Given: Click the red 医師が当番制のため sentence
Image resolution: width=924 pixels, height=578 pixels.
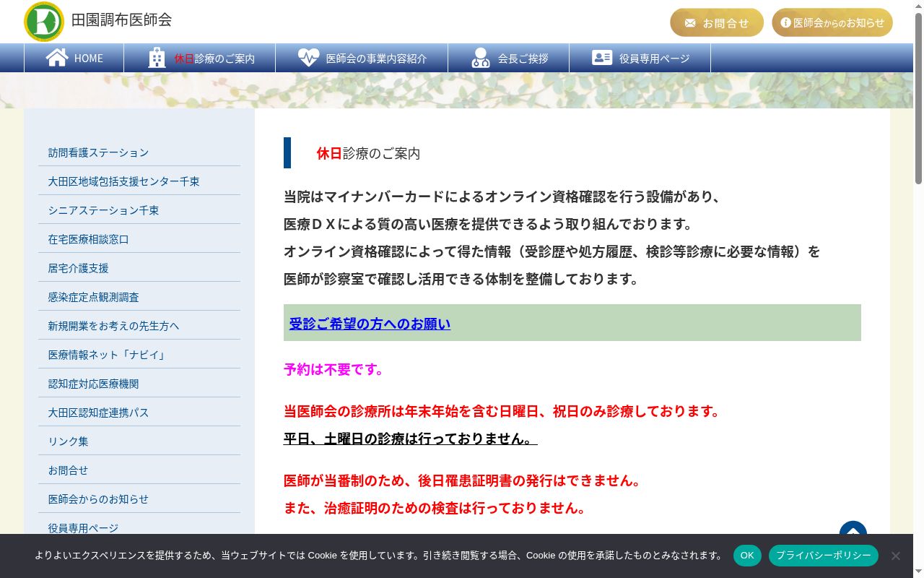Looking at the screenshot, I should pyautogui.click(x=462, y=480).
